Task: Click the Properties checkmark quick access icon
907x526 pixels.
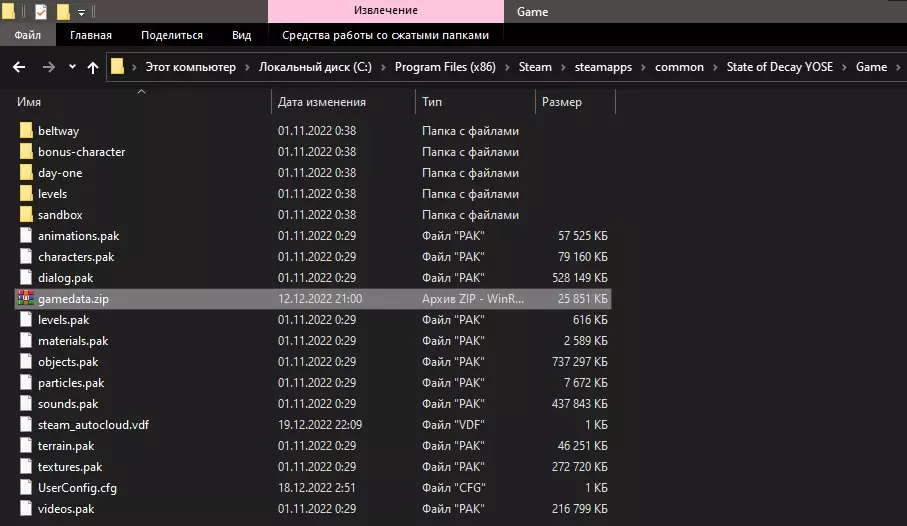Action: point(41,11)
